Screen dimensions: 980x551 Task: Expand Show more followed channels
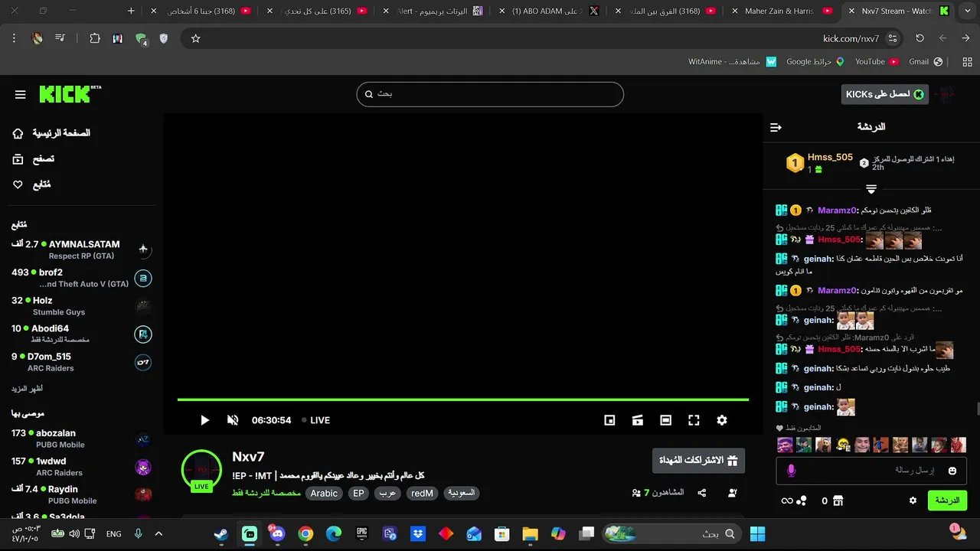click(27, 389)
